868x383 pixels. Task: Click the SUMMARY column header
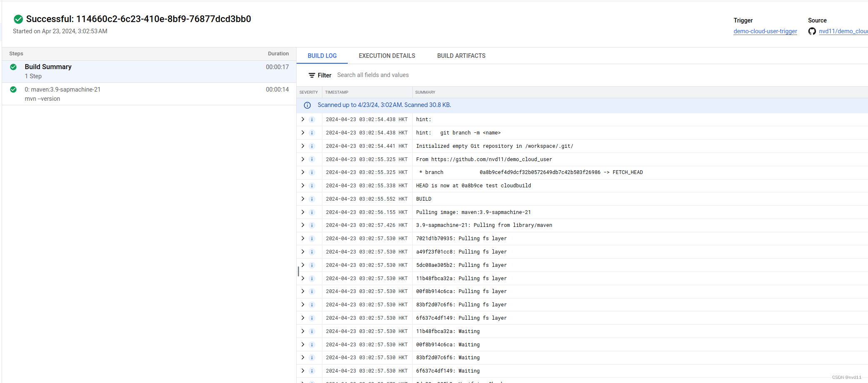[425, 92]
